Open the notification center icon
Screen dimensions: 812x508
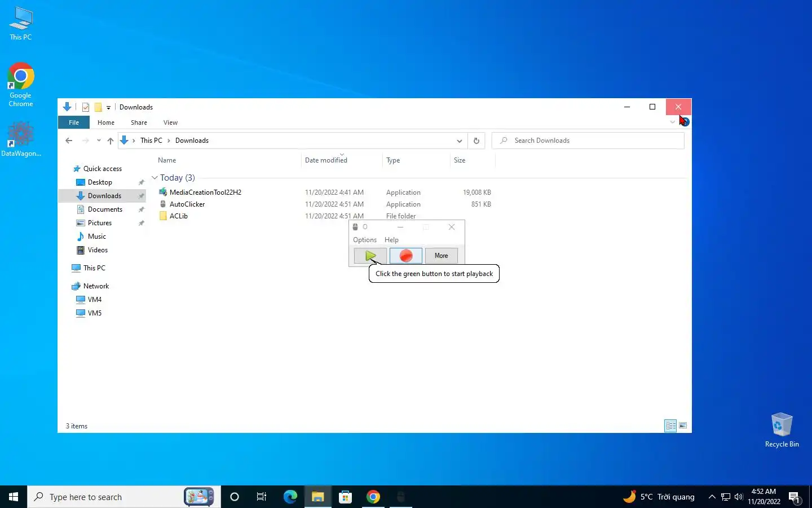(795, 497)
